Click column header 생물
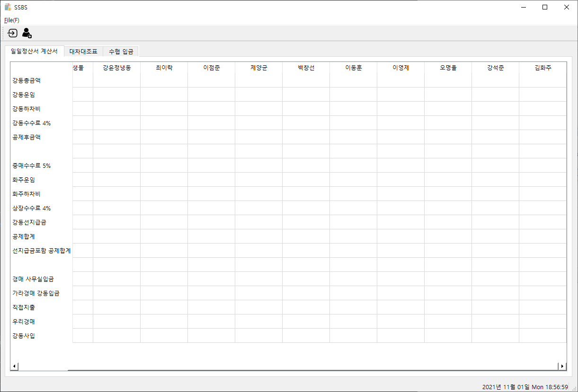 83,68
